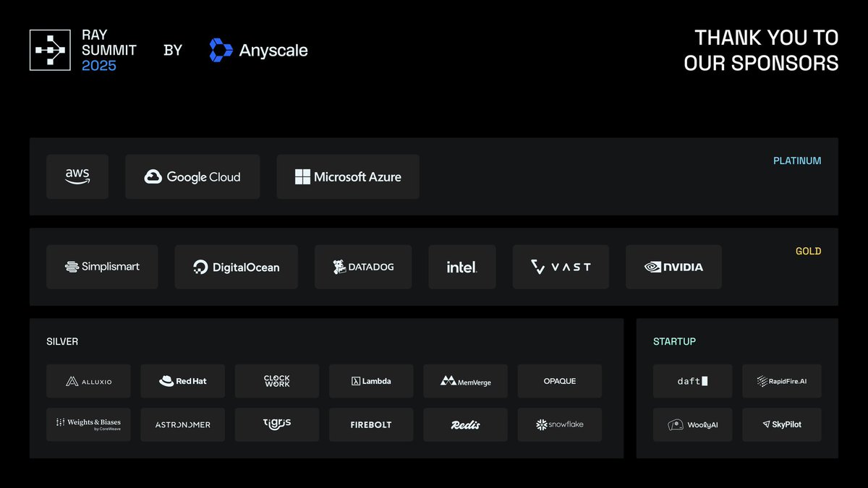Click the SILVER tier heading
The height and width of the screenshot is (488, 868).
pyautogui.click(x=62, y=341)
